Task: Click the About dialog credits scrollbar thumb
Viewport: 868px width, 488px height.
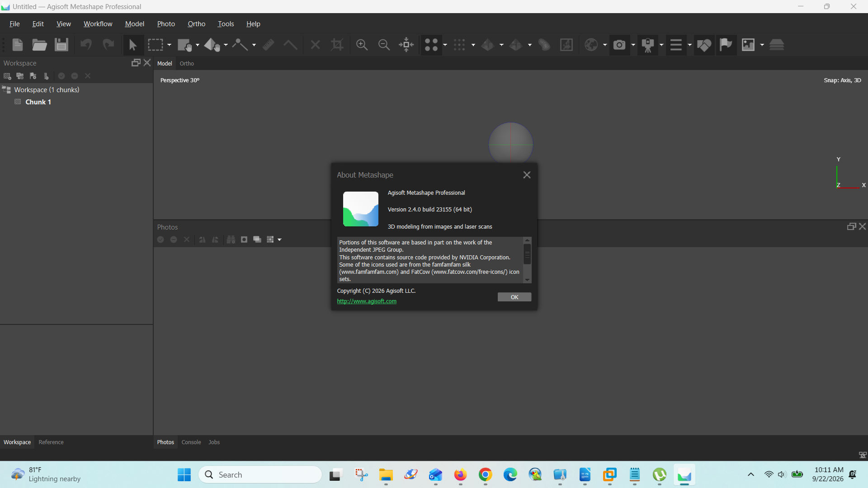Action: click(x=527, y=254)
